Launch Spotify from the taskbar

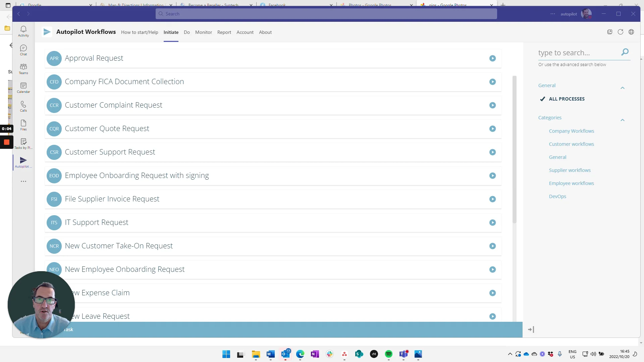pyautogui.click(x=389, y=354)
